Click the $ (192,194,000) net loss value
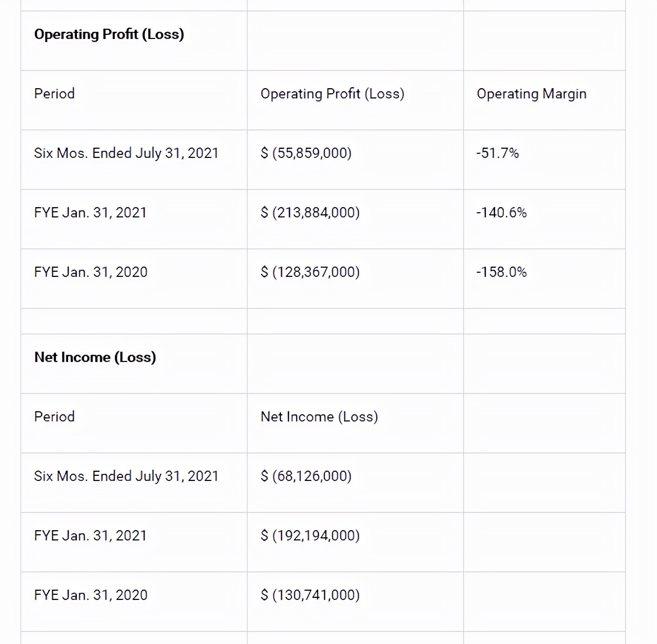 (310, 536)
